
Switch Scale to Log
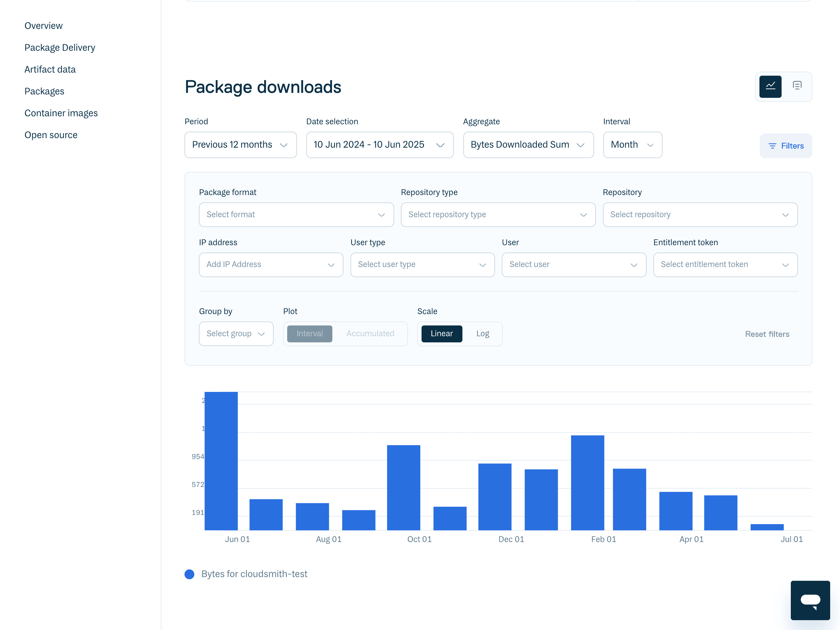click(x=482, y=334)
